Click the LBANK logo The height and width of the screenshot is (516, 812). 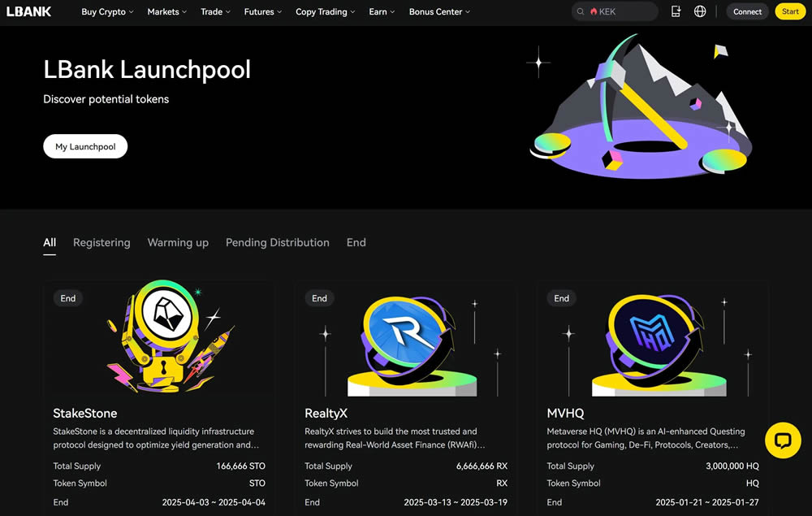coord(29,11)
